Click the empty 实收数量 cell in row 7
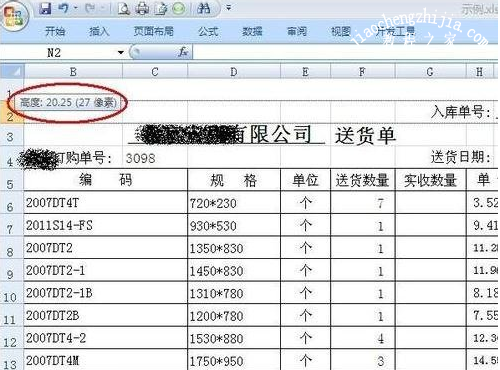500x370 pixels. (430, 225)
